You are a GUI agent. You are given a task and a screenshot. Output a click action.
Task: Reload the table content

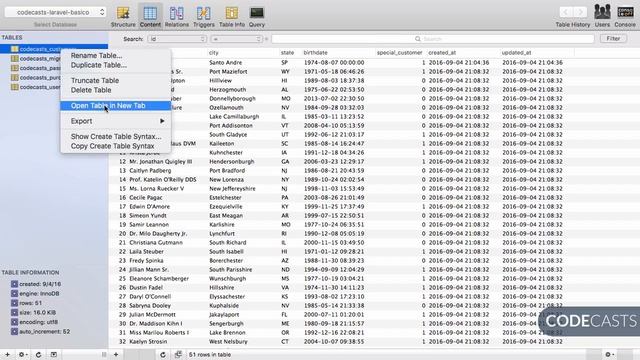point(162,354)
